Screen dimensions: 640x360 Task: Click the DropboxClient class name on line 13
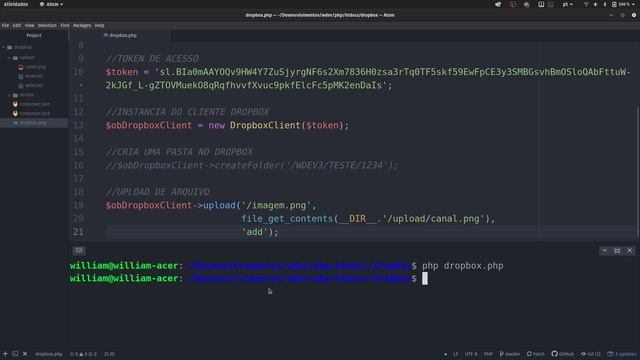point(265,125)
